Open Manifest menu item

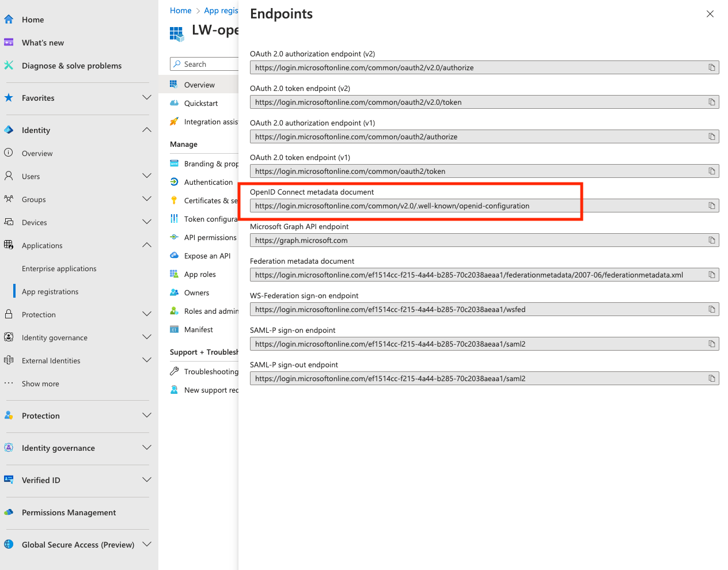[x=199, y=329]
